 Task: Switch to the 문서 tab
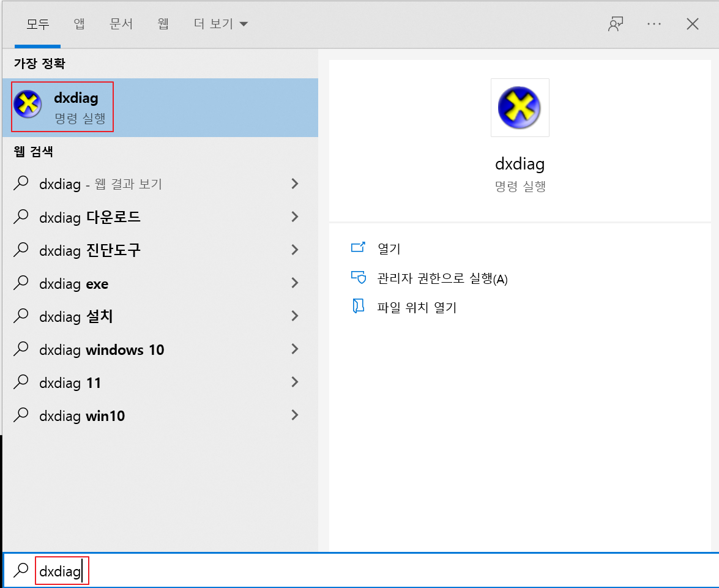pos(121,24)
